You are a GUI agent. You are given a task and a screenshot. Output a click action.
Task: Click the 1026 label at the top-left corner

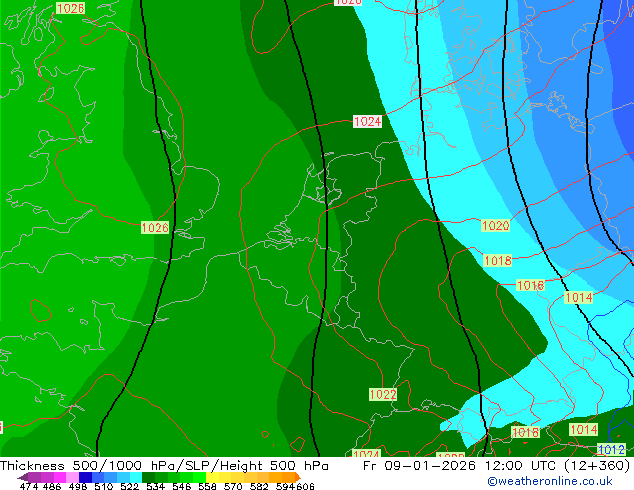70,8
